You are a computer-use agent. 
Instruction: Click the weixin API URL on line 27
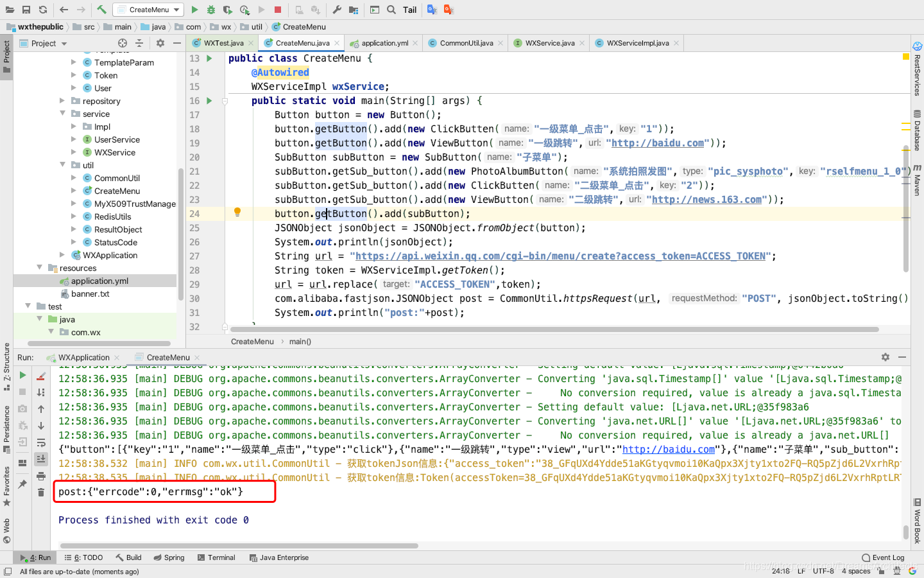[x=561, y=256]
